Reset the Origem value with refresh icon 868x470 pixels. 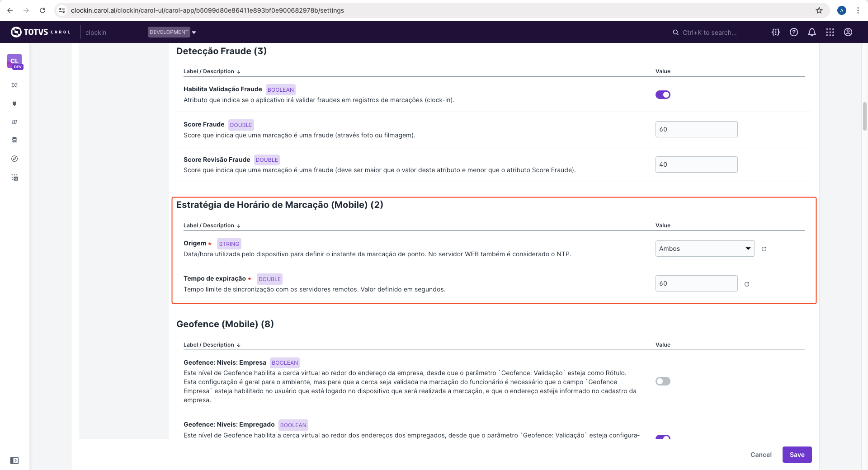coord(764,249)
